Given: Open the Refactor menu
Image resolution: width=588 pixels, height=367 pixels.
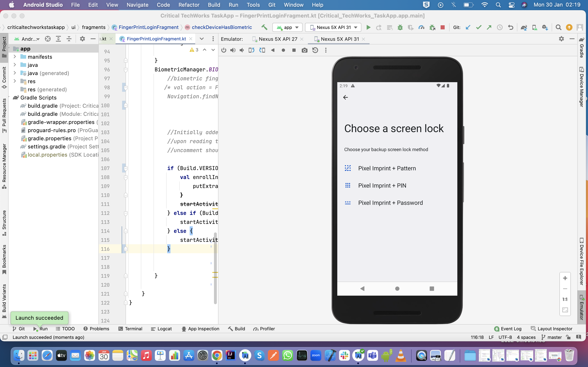Looking at the screenshot, I should 189,5.
